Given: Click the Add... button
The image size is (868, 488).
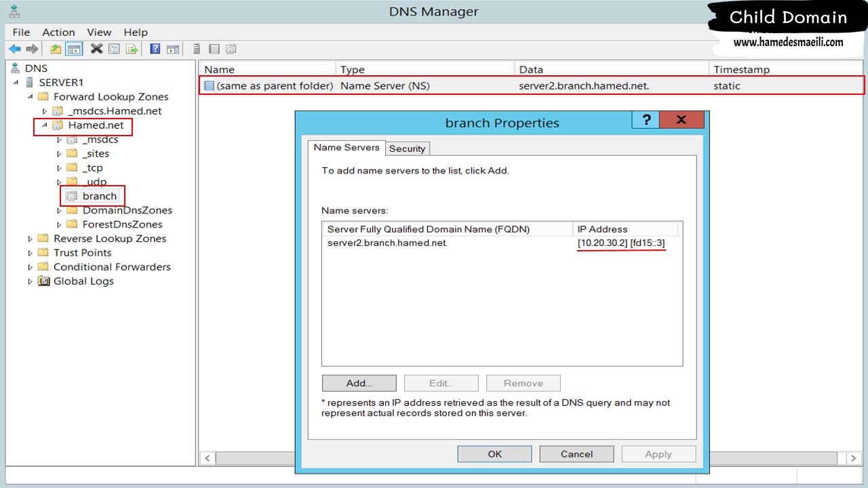Looking at the screenshot, I should click(359, 383).
